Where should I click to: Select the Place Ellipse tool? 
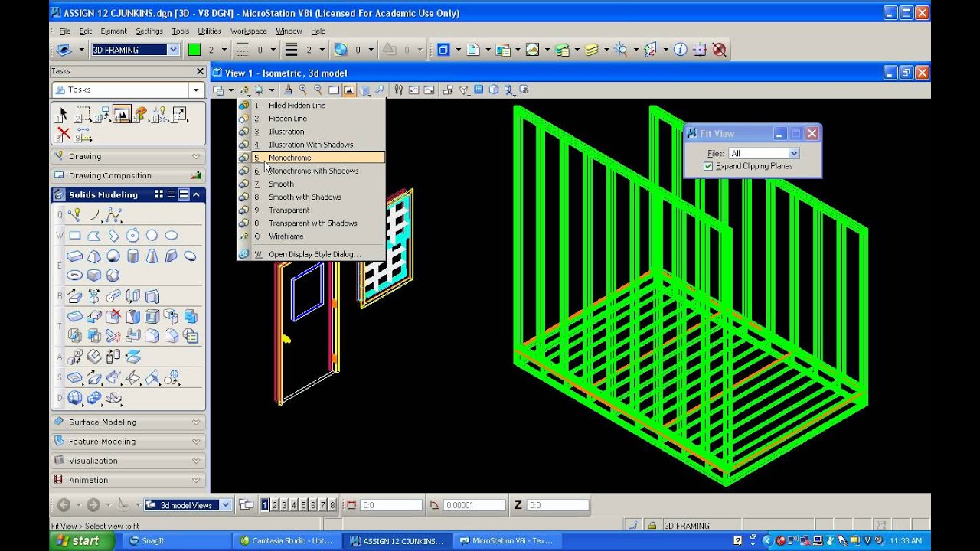point(171,236)
